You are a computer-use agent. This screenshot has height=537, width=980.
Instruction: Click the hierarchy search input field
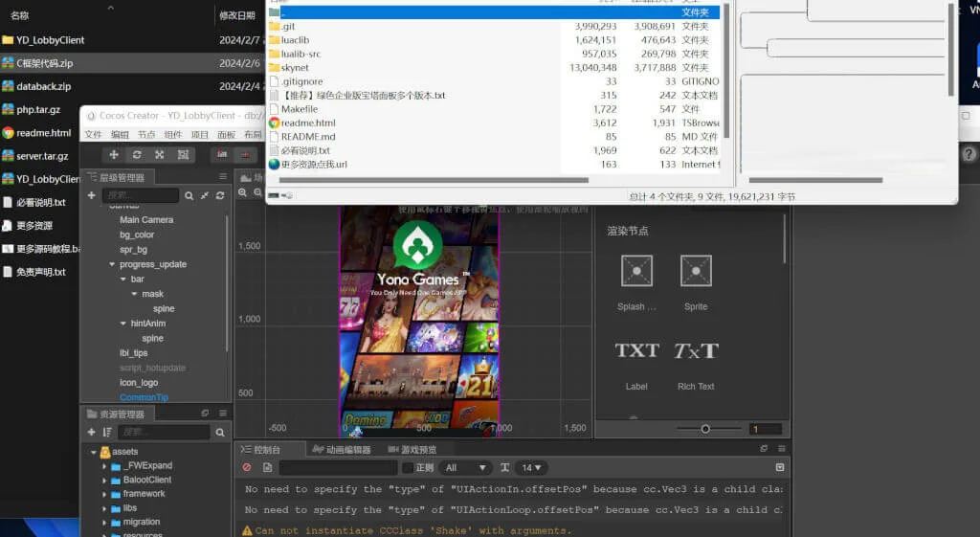141,195
